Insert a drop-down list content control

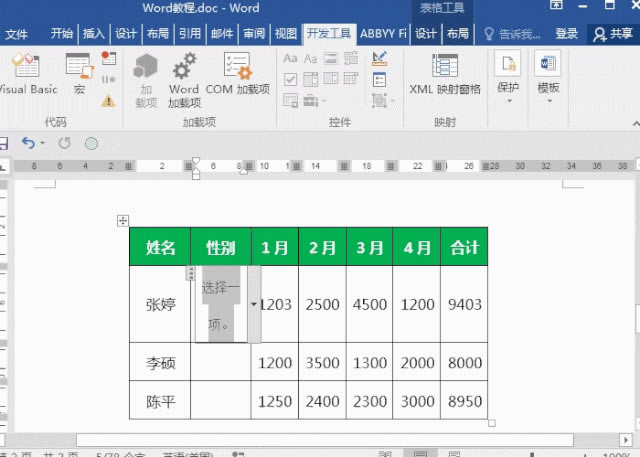tap(331, 79)
